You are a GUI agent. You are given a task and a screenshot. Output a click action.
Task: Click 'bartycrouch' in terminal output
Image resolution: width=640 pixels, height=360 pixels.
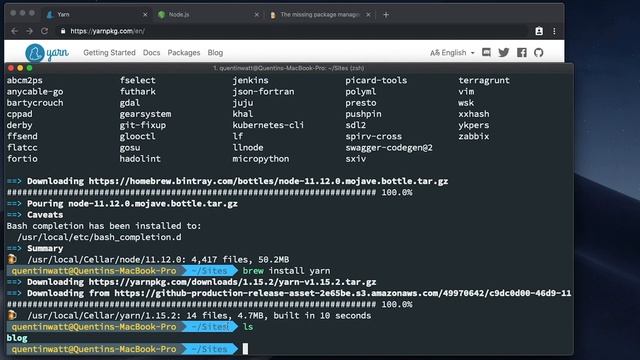(x=35, y=103)
